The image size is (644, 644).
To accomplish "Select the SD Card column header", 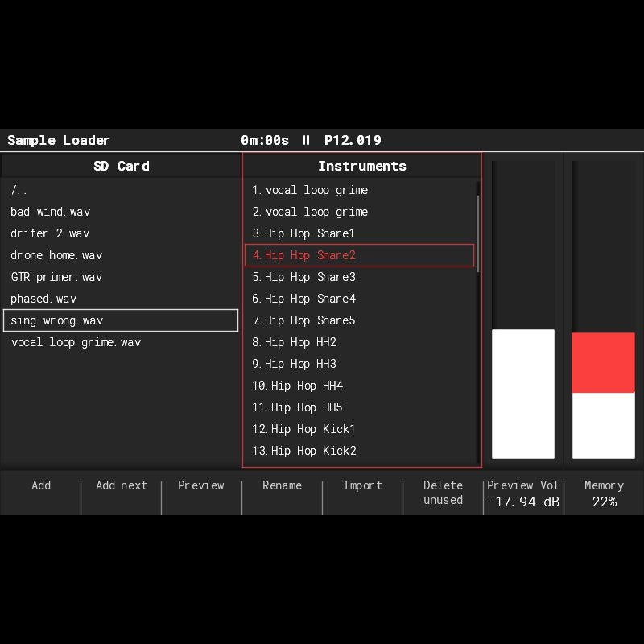I will [122, 166].
